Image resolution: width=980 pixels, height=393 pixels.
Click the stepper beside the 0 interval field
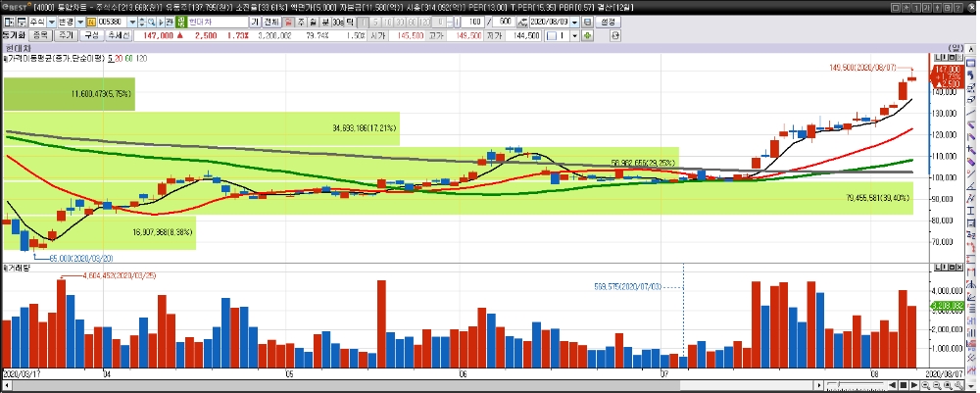450,22
